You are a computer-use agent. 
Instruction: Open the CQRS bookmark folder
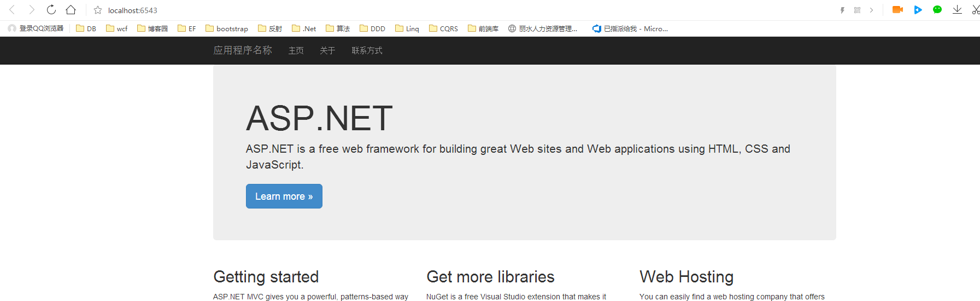click(443, 28)
